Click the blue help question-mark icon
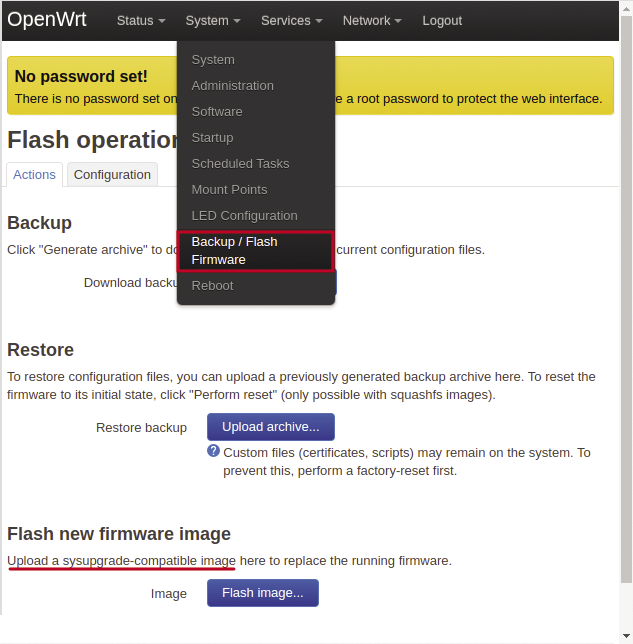 (x=213, y=451)
